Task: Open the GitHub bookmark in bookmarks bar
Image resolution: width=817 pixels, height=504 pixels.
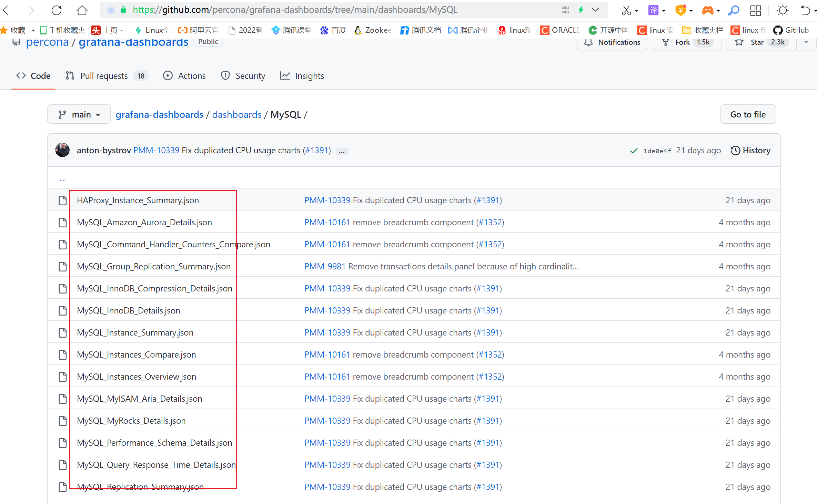Action: pyautogui.click(x=791, y=30)
